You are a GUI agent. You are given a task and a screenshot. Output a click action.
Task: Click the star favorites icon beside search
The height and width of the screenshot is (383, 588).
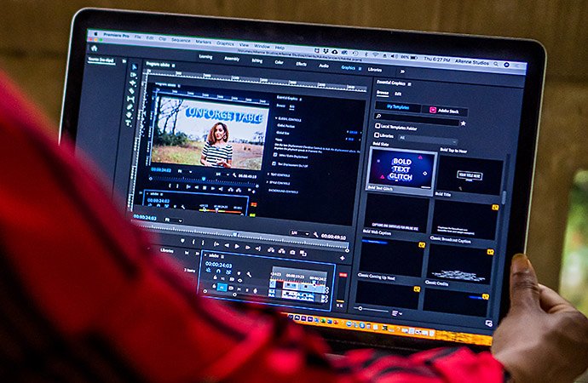click(464, 123)
